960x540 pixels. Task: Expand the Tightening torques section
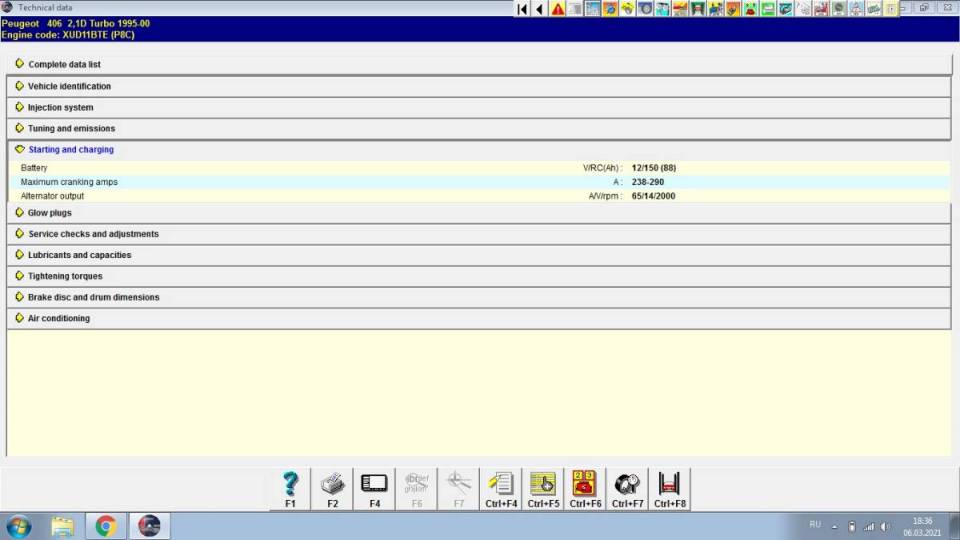click(x=64, y=276)
